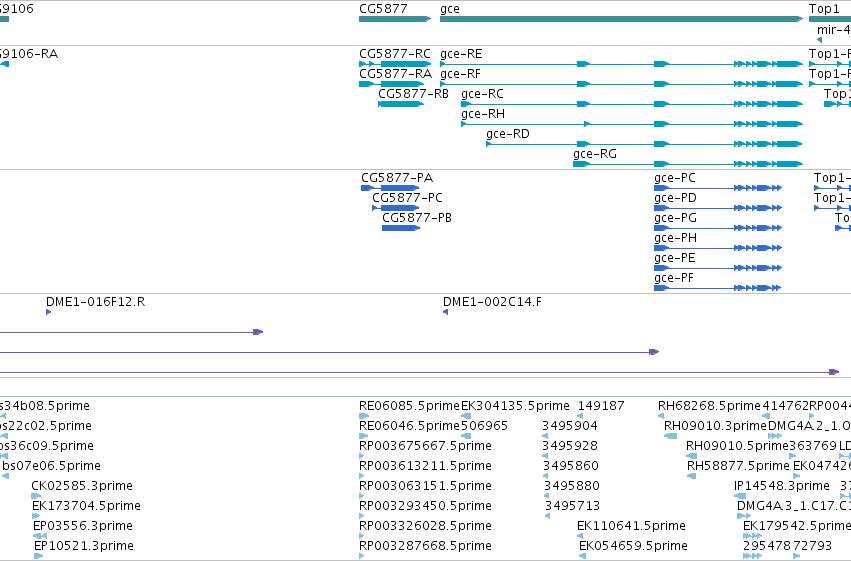
Task: Select the CG5877-RA transcript label
Action: (395, 74)
